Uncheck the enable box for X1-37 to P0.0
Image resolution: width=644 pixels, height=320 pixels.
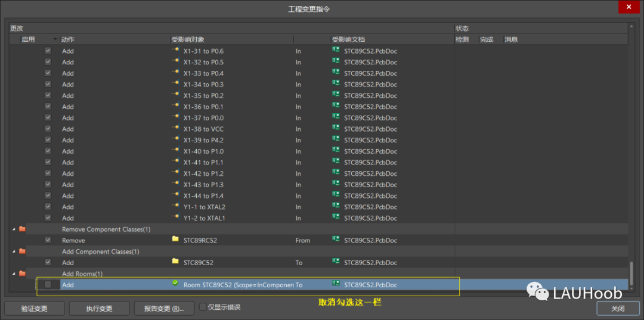tap(48, 118)
